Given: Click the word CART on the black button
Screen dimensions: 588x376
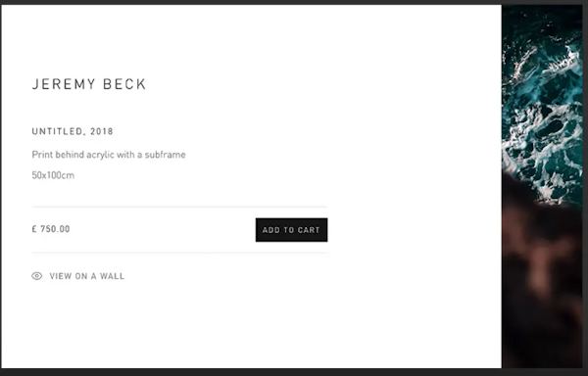Looking at the screenshot, I should coord(309,230).
